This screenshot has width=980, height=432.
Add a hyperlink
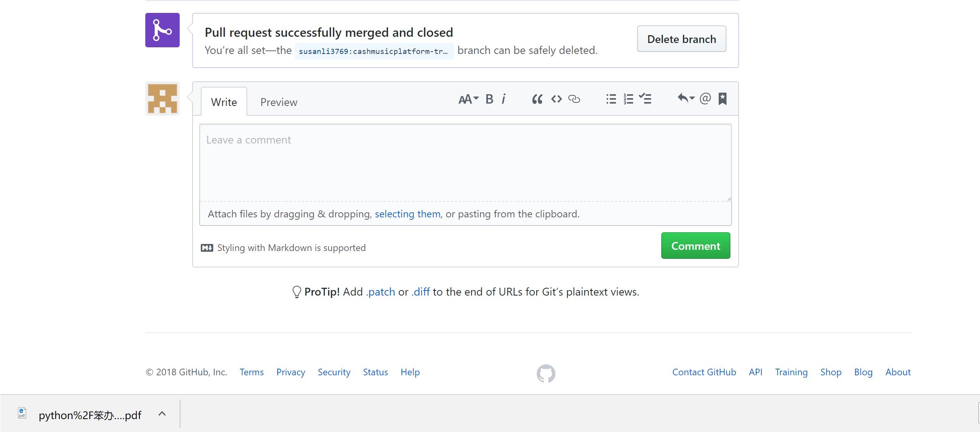(574, 99)
